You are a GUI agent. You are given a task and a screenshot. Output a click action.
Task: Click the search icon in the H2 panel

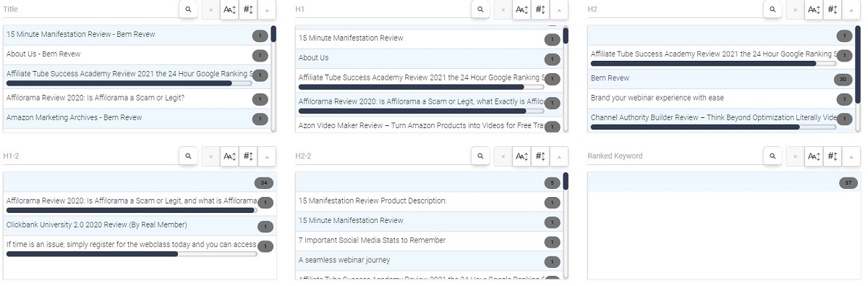point(773,9)
